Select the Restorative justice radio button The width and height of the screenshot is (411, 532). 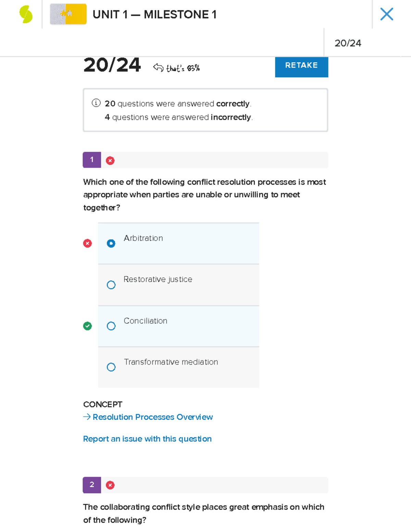111,285
